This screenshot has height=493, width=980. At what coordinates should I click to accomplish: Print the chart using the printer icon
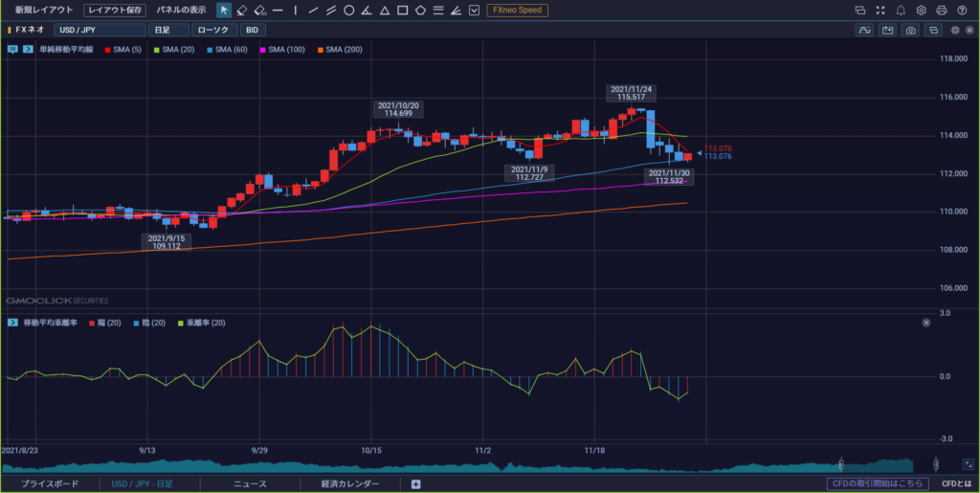click(942, 10)
